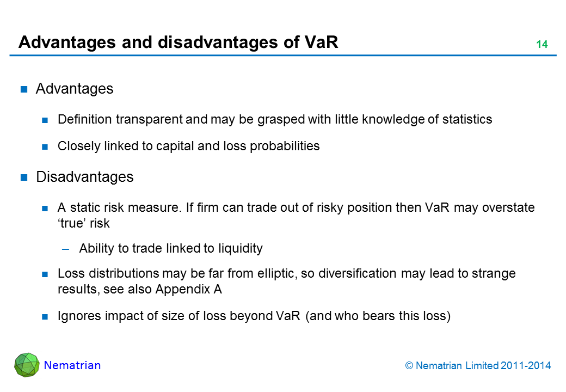Select the 'Advantages' heading text

tap(75, 89)
